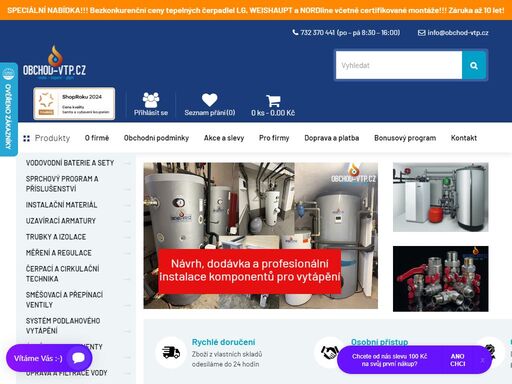Expand Uzavírací armatury category
The height and width of the screenshot is (384, 512).
127,221
